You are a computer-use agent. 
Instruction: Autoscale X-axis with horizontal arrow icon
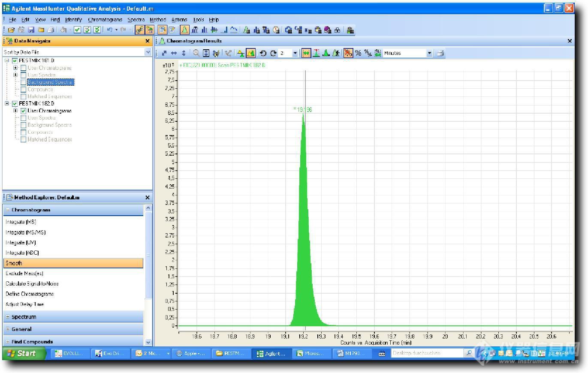(174, 53)
